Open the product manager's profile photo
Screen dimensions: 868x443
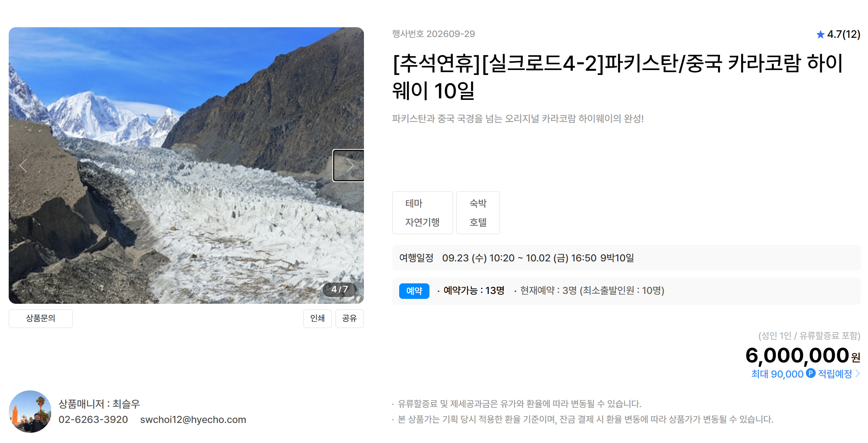pyautogui.click(x=30, y=412)
